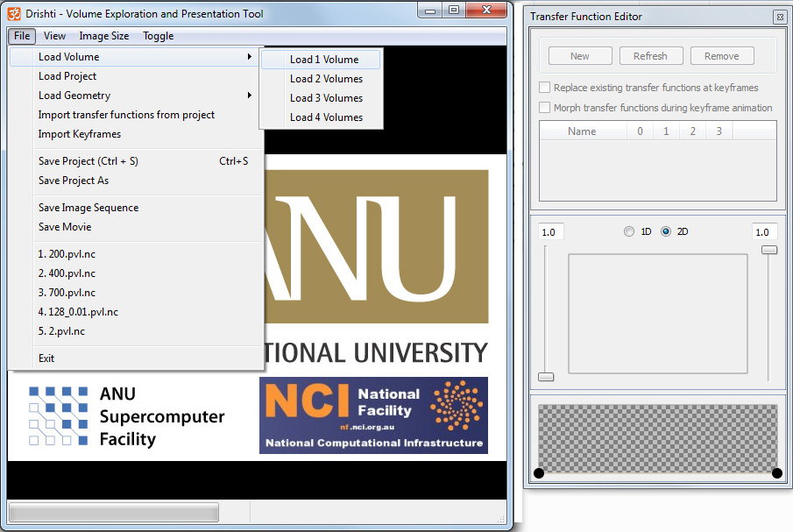Viewport: 793px width, 532px height.
Task: Enable Morph transfer functions during keyframe animation
Action: click(x=545, y=108)
